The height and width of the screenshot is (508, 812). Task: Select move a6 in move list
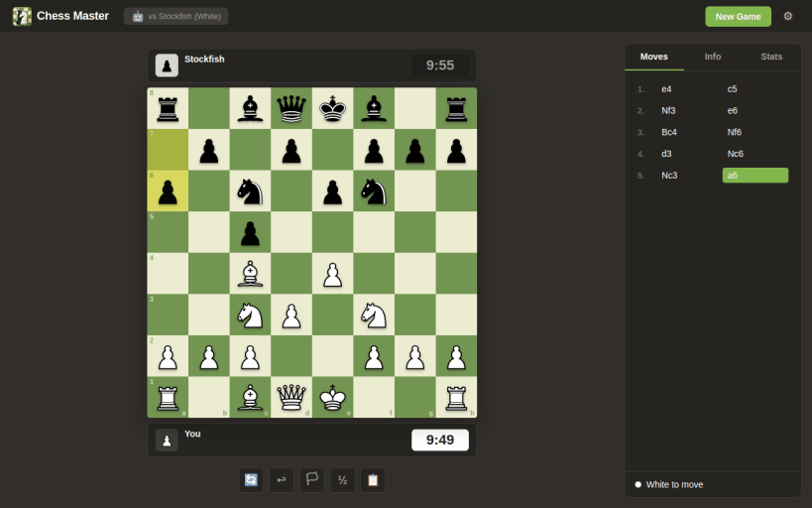pyautogui.click(x=755, y=176)
